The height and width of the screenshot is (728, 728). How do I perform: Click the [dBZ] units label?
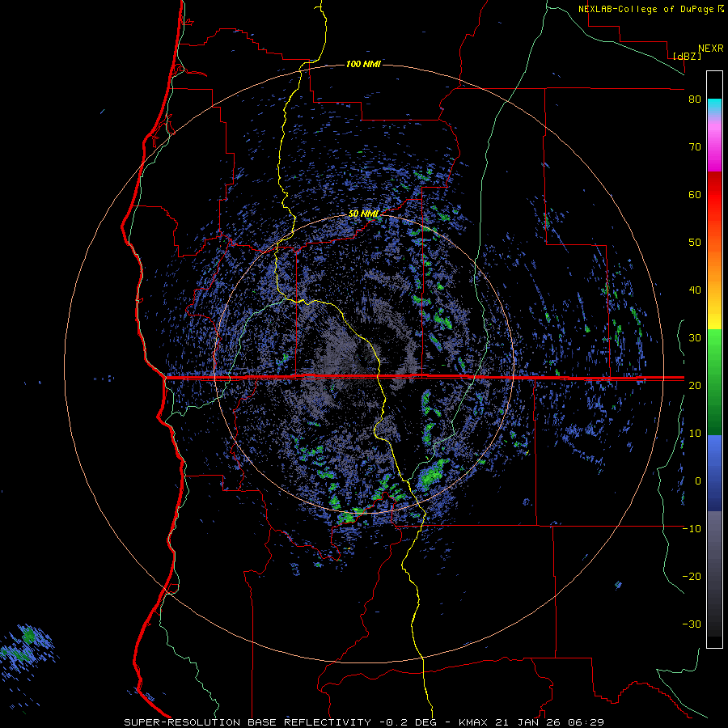coord(687,56)
